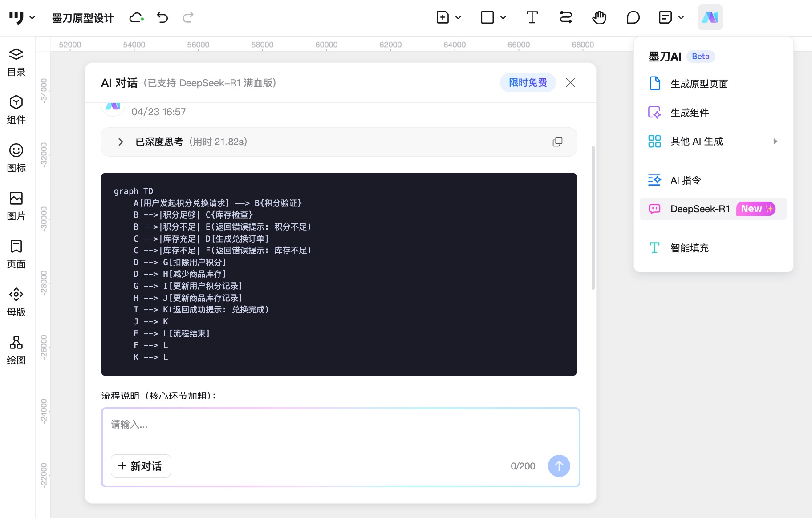Open the 母版 masters panel
The height and width of the screenshot is (518, 812).
click(x=16, y=302)
